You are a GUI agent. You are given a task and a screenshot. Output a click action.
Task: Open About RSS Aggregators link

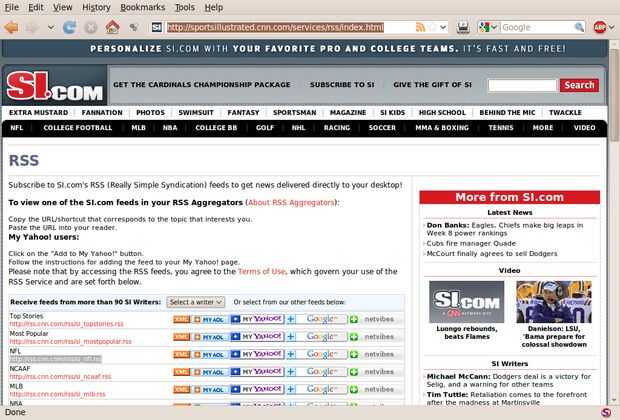click(291, 202)
